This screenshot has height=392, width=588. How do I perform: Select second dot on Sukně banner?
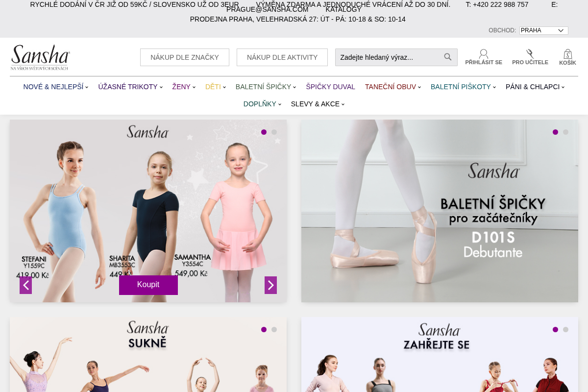click(274, 330)
